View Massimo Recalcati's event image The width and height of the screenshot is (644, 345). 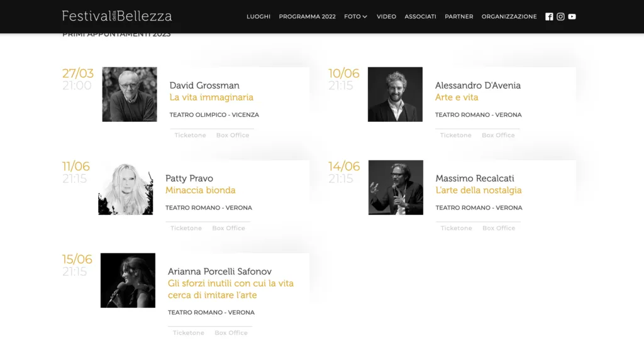(396, 187)
